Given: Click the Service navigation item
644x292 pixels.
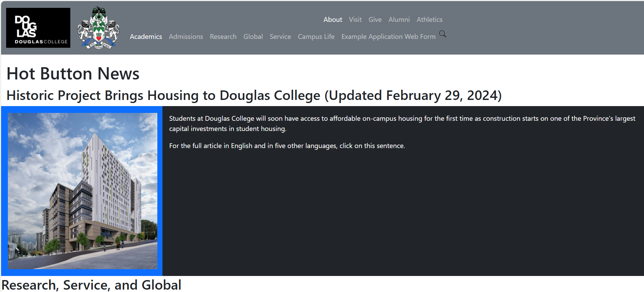Looking at the screenshot, I should 280,37.
